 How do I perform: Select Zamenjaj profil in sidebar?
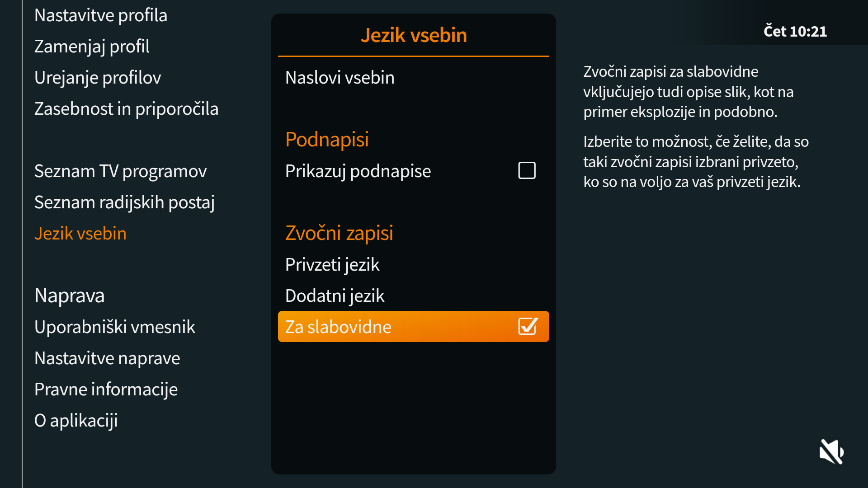click(92, 47)
